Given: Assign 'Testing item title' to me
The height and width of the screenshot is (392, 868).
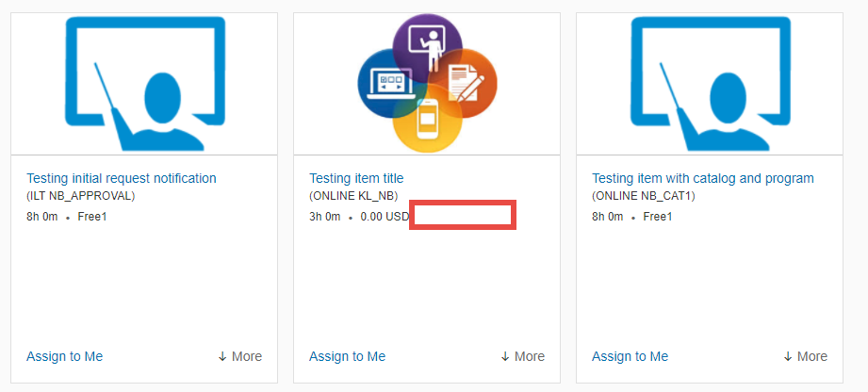Looking at the screenshot, I should (x=347, y=356).
